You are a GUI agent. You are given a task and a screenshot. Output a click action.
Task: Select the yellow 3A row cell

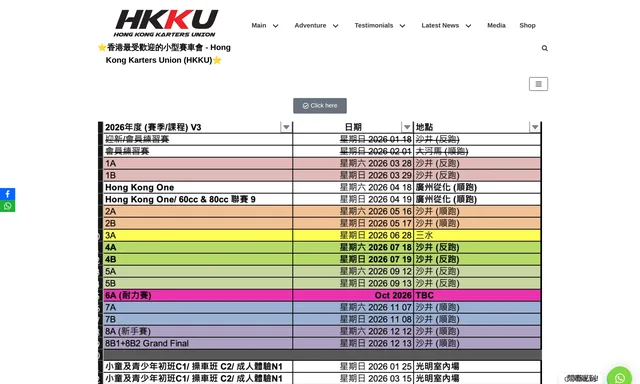coord(198,235)
